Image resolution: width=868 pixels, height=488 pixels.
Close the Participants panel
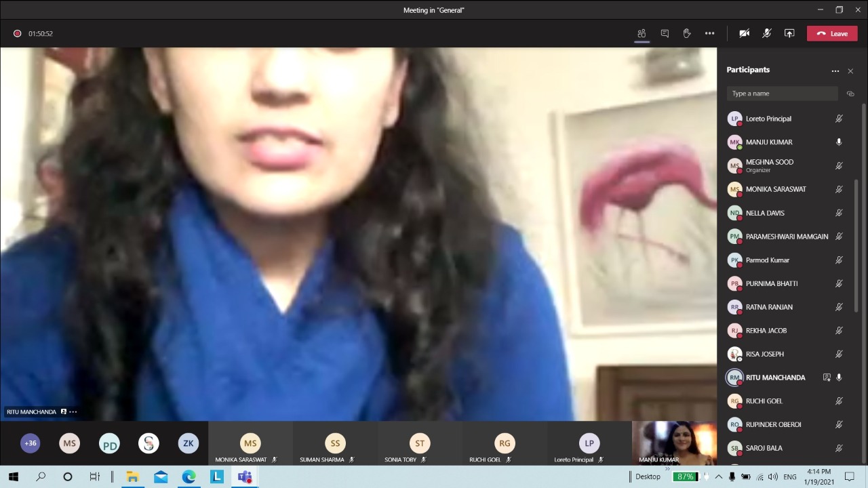pos(850,70)
